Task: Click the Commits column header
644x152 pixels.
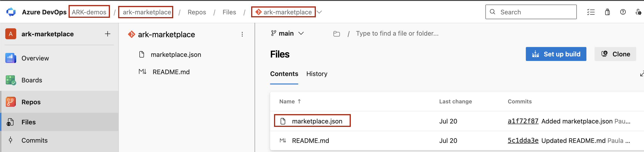Action: click(x=519, y=101)
